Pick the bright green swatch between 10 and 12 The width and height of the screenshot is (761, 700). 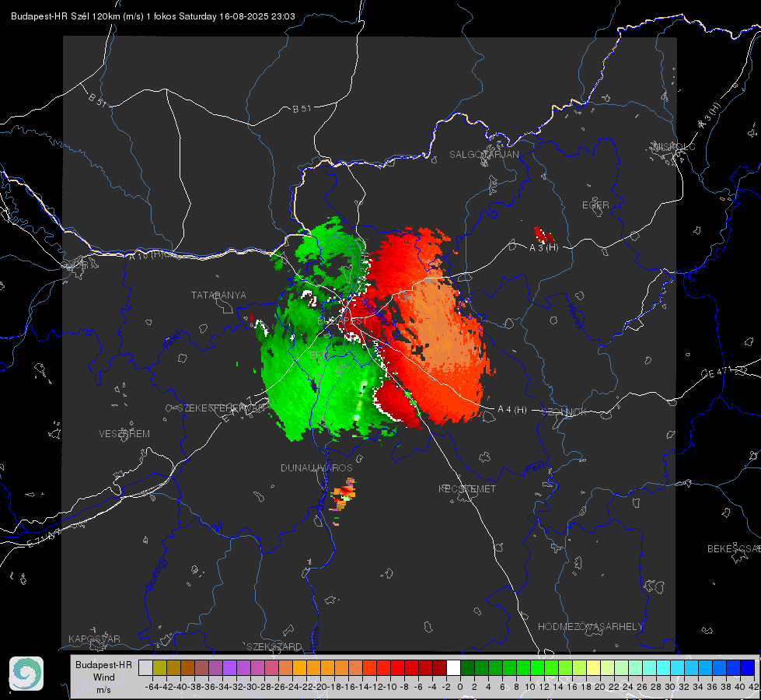click(537, 667)
